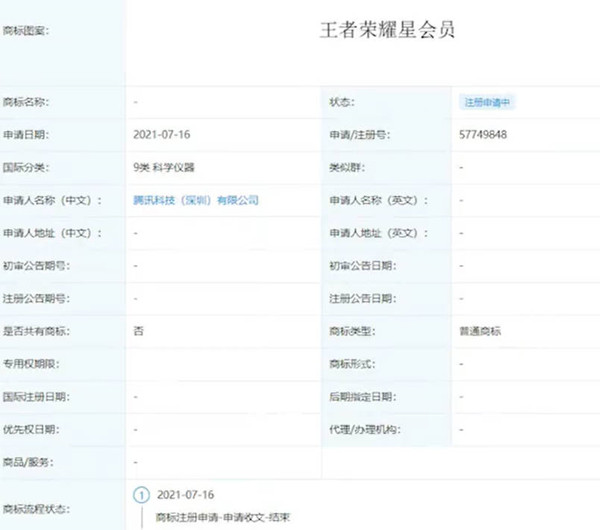Click the 商标图案 row label
Viewport: 600px width, 530px height.
(x=26, y=30)
